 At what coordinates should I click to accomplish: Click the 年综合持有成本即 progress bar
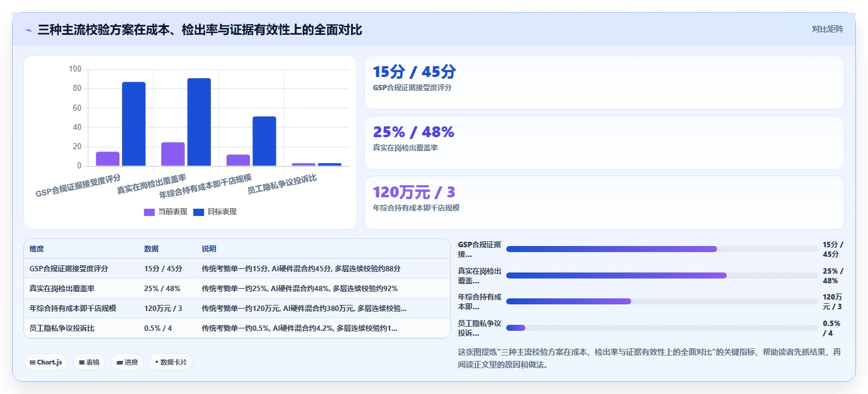click(x=662, y=301)
